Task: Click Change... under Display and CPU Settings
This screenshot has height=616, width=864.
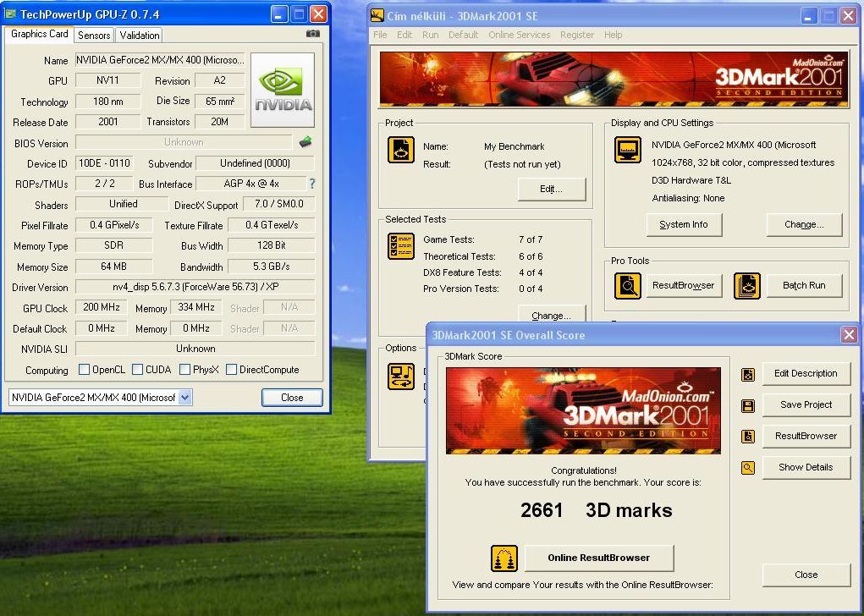Action: pos(804,225)
